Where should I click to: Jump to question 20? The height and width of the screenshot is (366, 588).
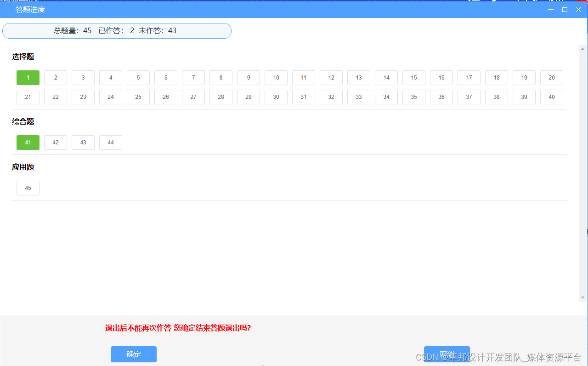[551, 78]
